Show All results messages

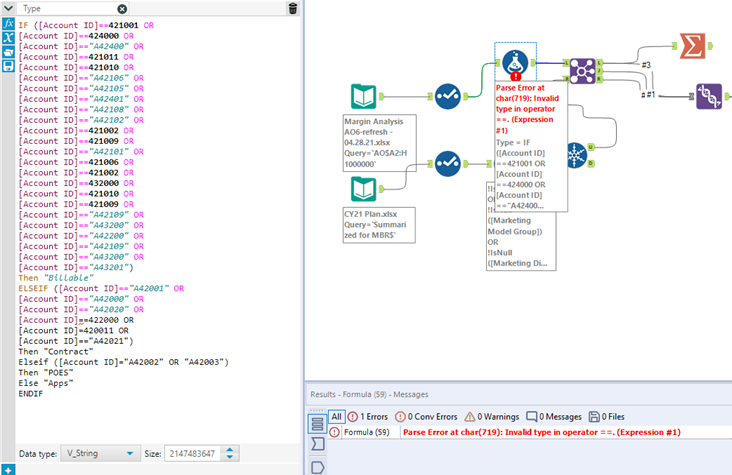(337, 415)
